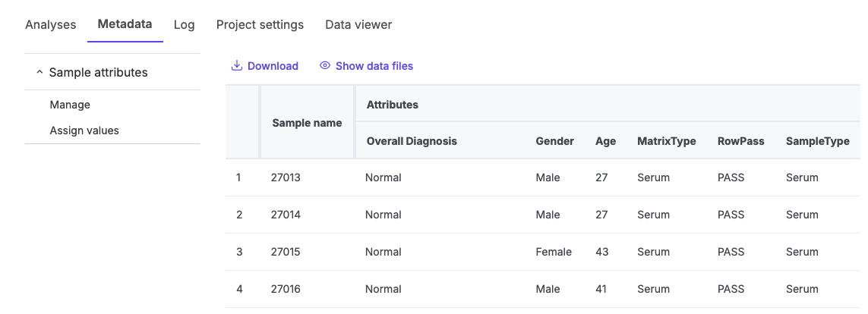868x314 pixels.
Task: Open Assign values in the sidebar
Action: (x=84, y=130)
